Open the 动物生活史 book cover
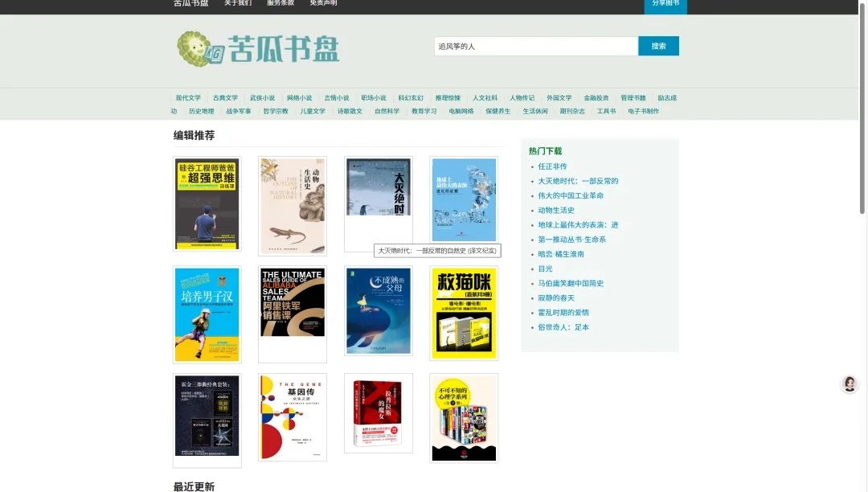Viewport: 868px width, 492px height. click(x=293, y=205)
